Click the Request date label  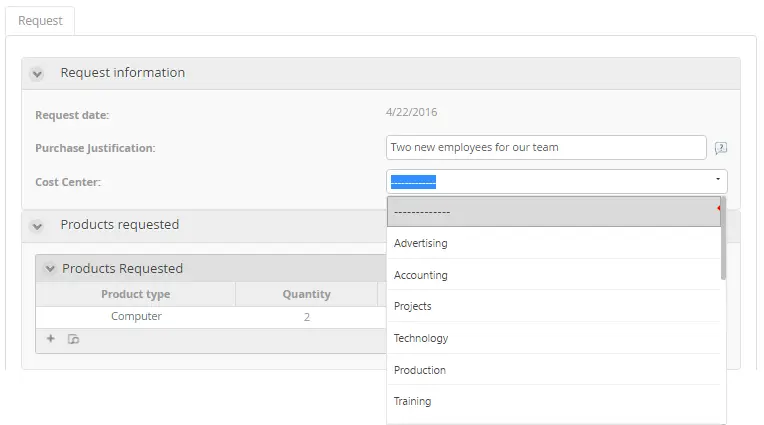pos(72,116)
